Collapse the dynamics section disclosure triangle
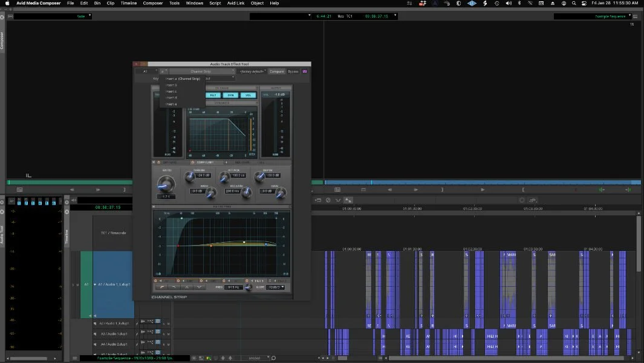This screenshot has height=363, width=644. pyautogui.click(x=154, y=162)
